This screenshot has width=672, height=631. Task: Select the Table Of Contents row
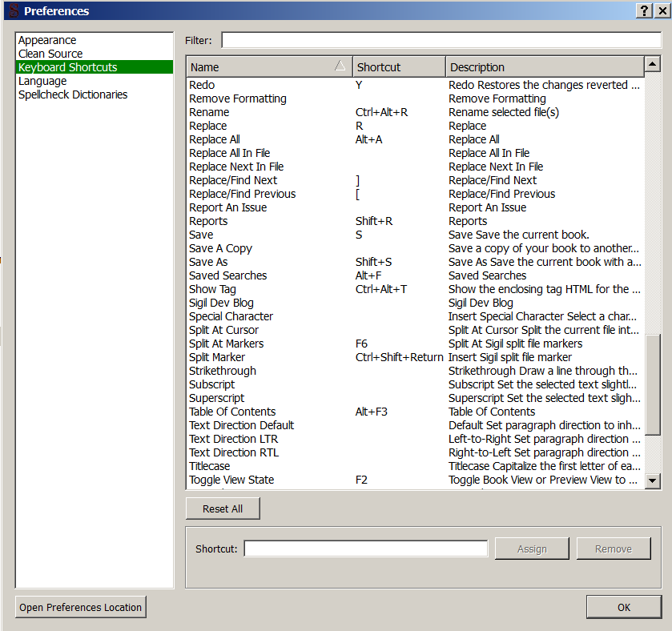(x=415, y=412)
